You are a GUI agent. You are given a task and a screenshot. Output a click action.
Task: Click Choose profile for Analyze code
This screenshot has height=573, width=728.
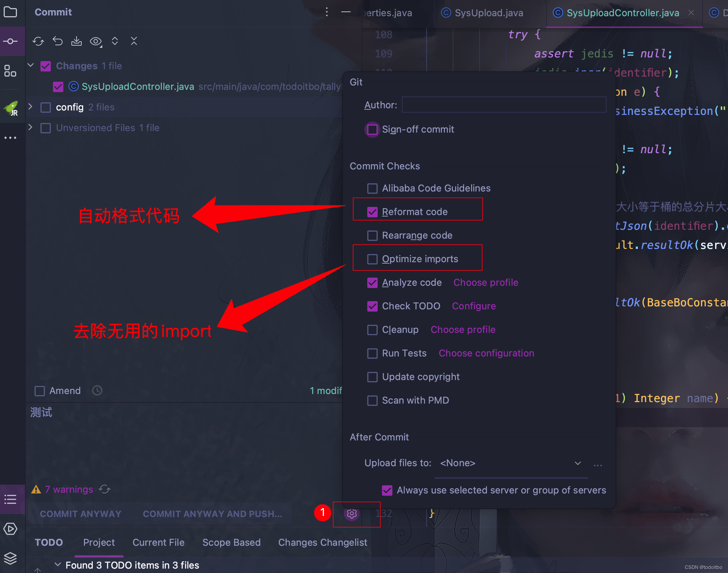coord(485,283)
